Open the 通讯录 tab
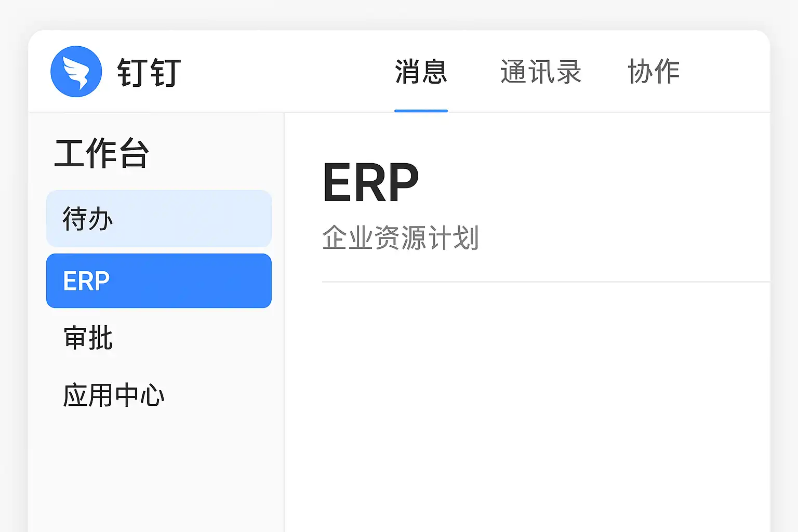 [540, 72]
